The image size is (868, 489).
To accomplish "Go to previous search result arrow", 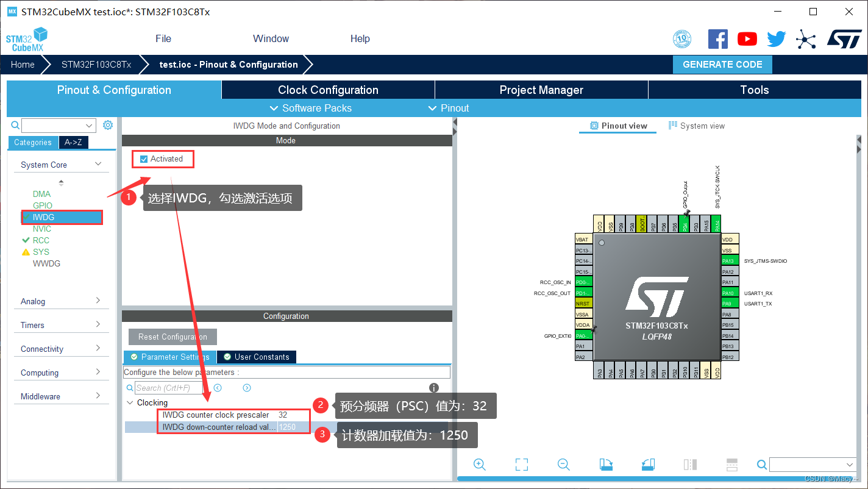I will pos(218,388).
